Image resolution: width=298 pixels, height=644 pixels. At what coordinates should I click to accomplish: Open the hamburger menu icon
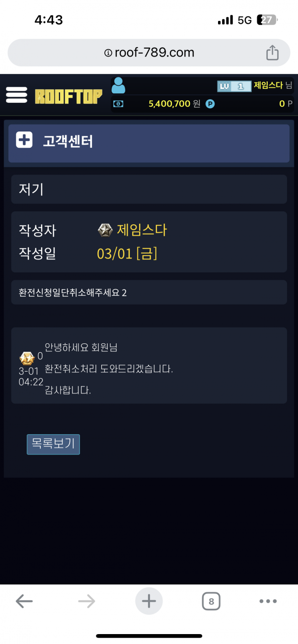(16, 94)
